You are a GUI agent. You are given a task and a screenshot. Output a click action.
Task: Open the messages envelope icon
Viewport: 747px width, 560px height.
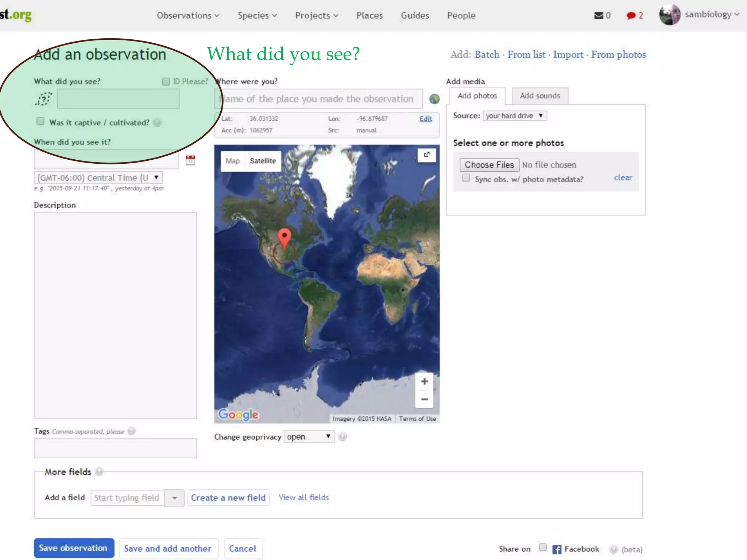pyautogui.click(x=599, y=16)
